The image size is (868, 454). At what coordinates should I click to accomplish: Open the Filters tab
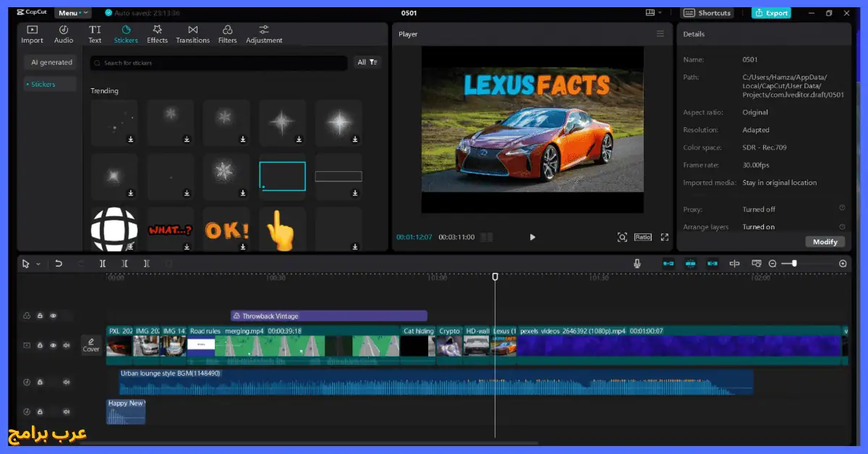227,34
